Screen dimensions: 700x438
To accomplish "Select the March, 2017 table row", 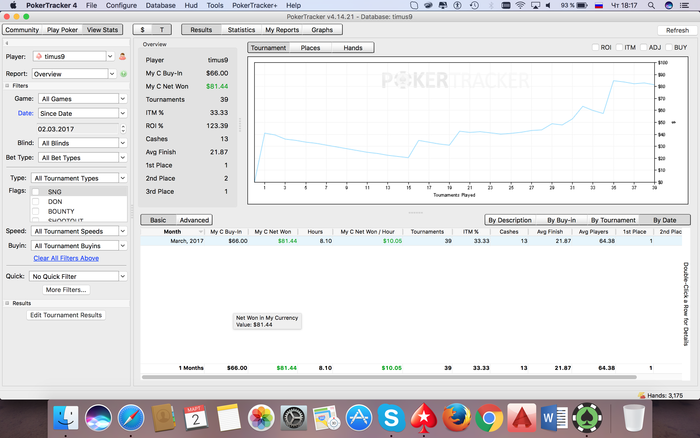I will tap(411, 241).
